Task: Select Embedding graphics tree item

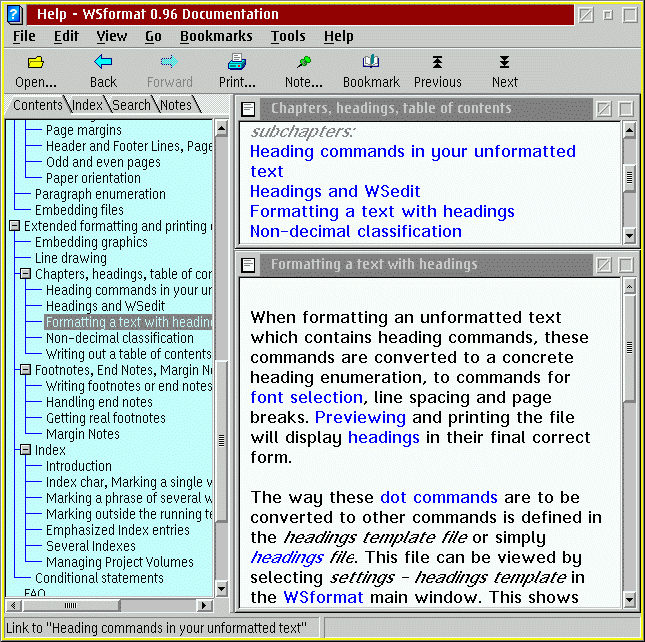Action: tap(91, 242)
